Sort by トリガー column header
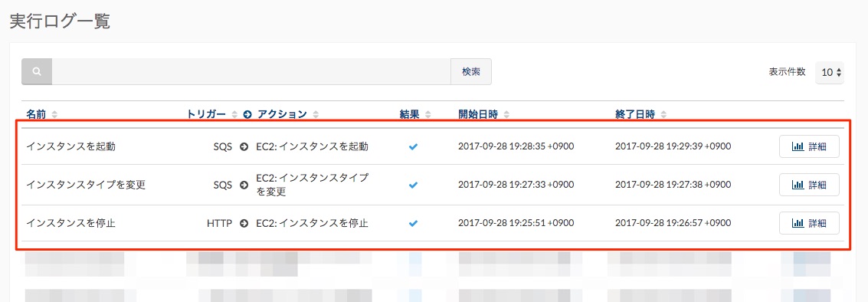Image resolution: width=868 pixels, height=302 pixels. point(212,115)
